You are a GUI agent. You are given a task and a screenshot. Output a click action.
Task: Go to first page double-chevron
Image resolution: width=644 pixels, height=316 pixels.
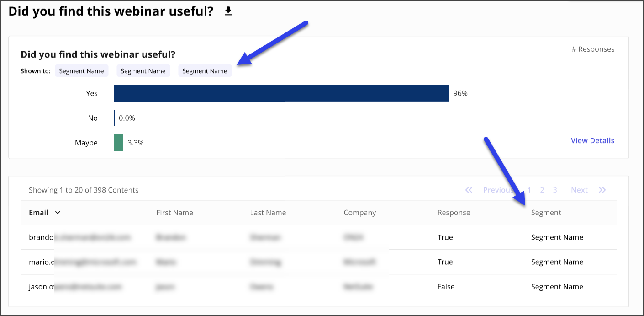tap(469, 190)
